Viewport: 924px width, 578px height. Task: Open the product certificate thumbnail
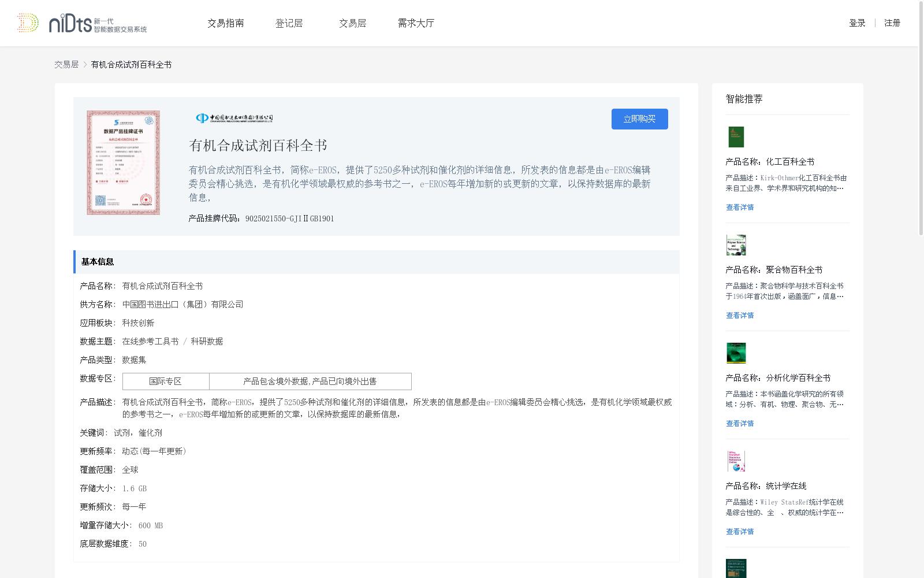(123, 162)
